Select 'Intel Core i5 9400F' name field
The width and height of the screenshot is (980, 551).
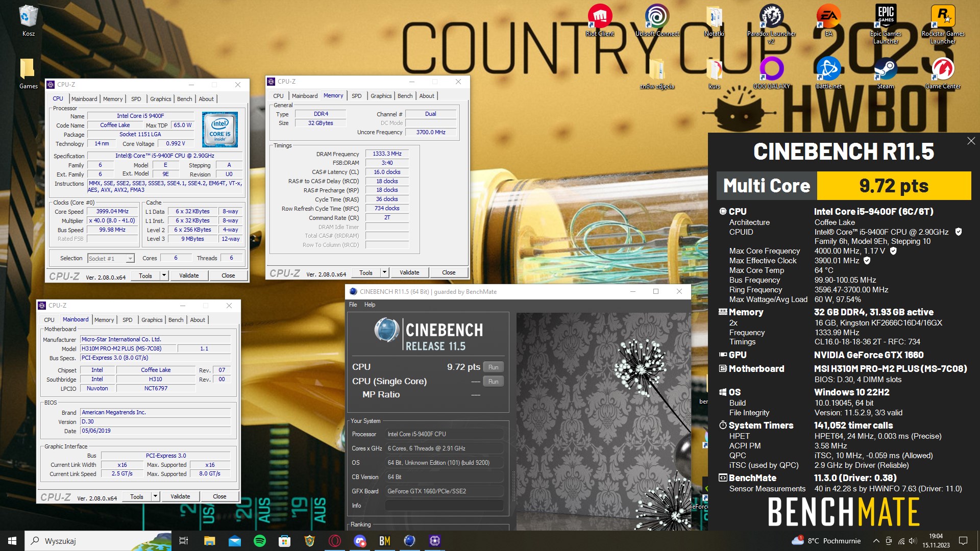[x=140, y=116]
